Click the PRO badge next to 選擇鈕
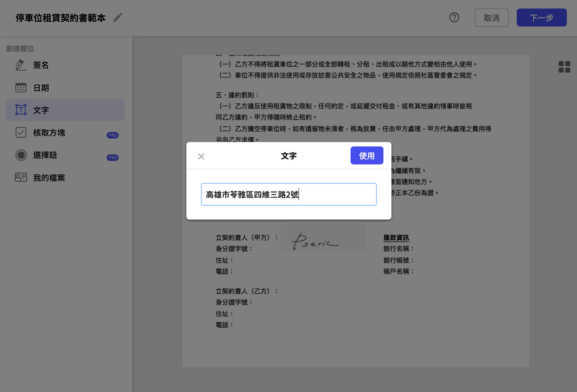 tap(113, 158)
